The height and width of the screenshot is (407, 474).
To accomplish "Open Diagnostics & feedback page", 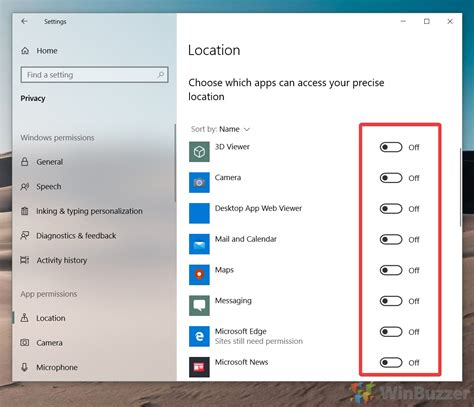I will [x=76, y=236].
